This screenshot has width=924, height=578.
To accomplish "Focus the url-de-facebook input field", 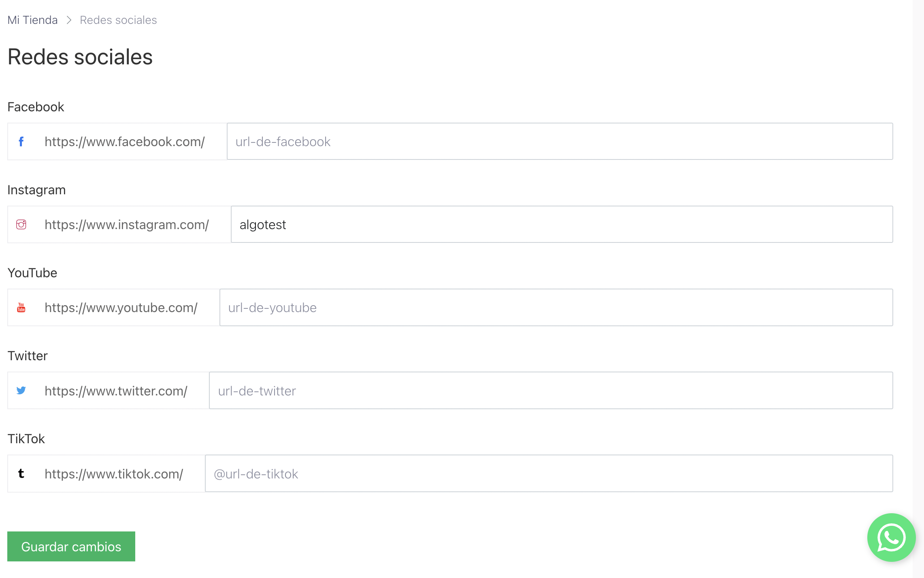I will (x=560, y=141).
